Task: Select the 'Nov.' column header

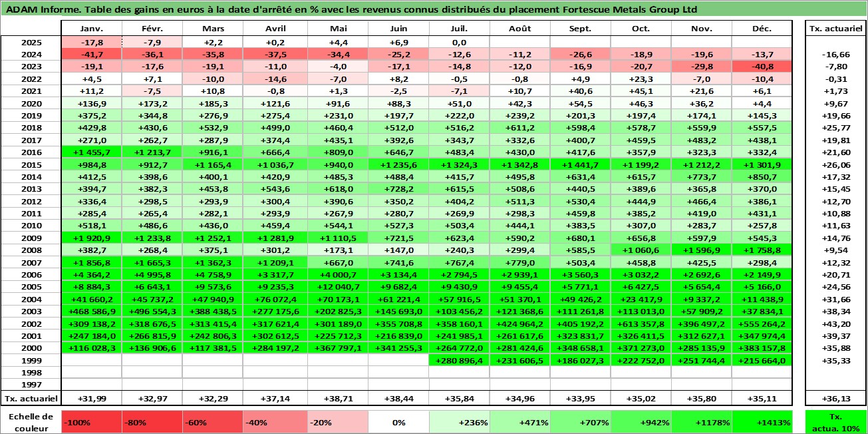Action: [702, 29]
